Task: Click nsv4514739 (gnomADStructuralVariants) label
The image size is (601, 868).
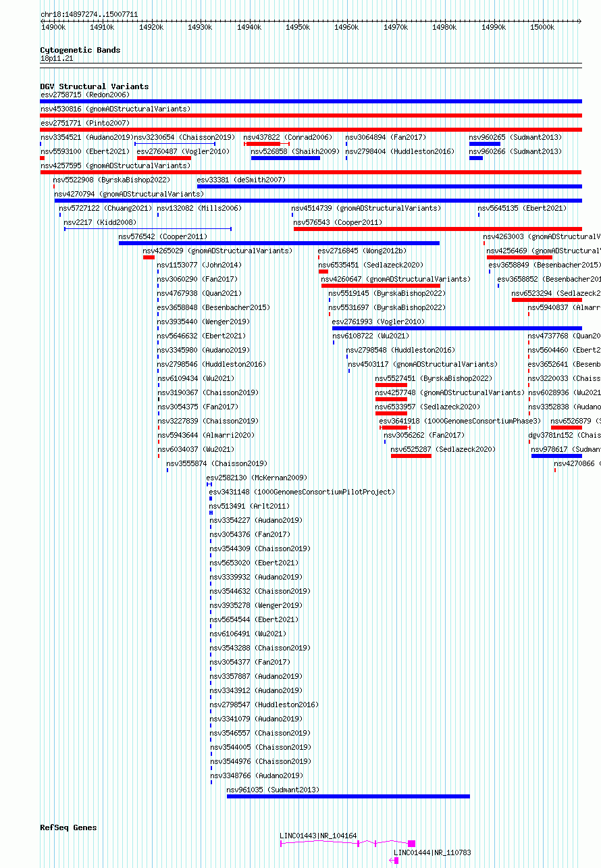Action: tap(366, 208)
